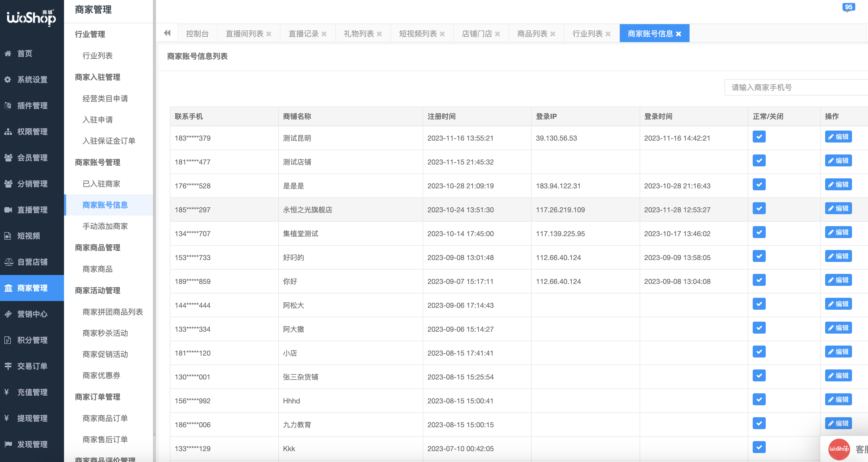The image size is (868, 462).
Task: Edit the 九力教育 merchant account
Action: coord(839,423)
